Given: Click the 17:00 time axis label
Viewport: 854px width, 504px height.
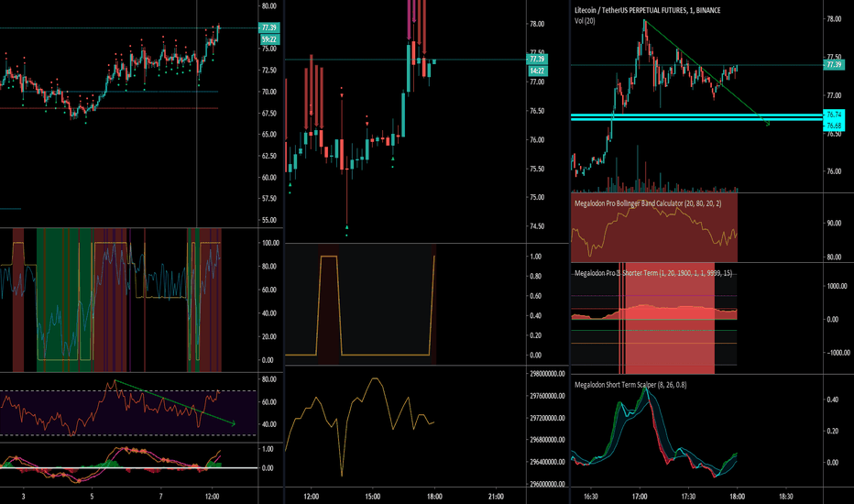Looking at the screenshot, I should click(640, 497).
